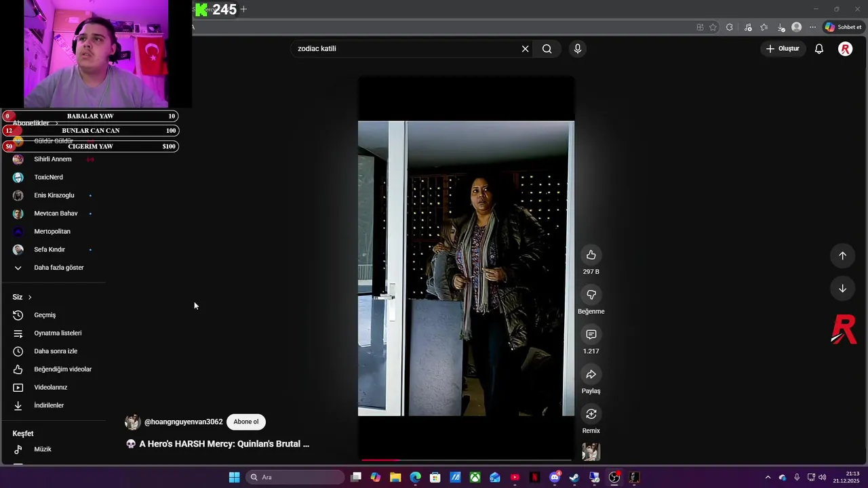Seek on the Short's red progress bar
Image resolution: width=868 pixels, height=488 pixels.
(467, 460)
